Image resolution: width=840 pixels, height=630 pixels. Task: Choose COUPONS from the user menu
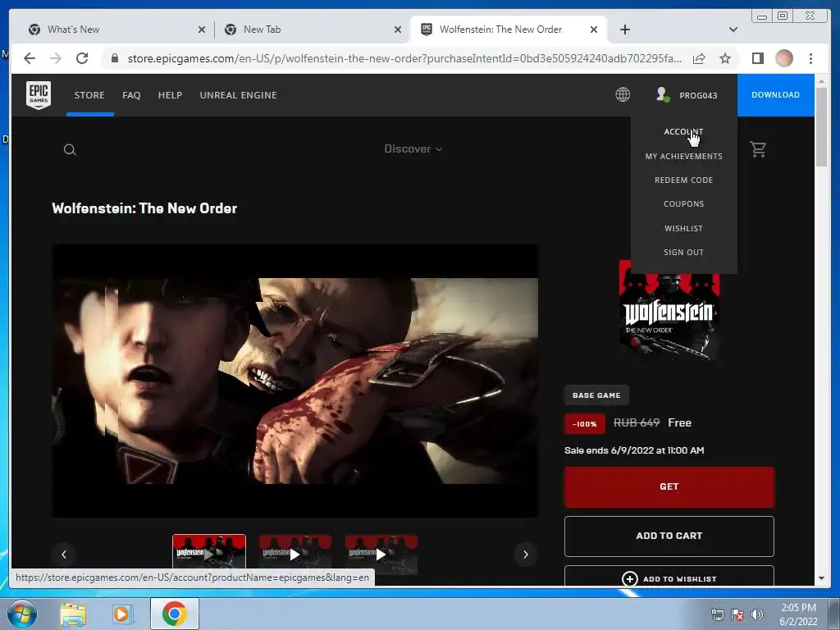click(x=683, y=204)
